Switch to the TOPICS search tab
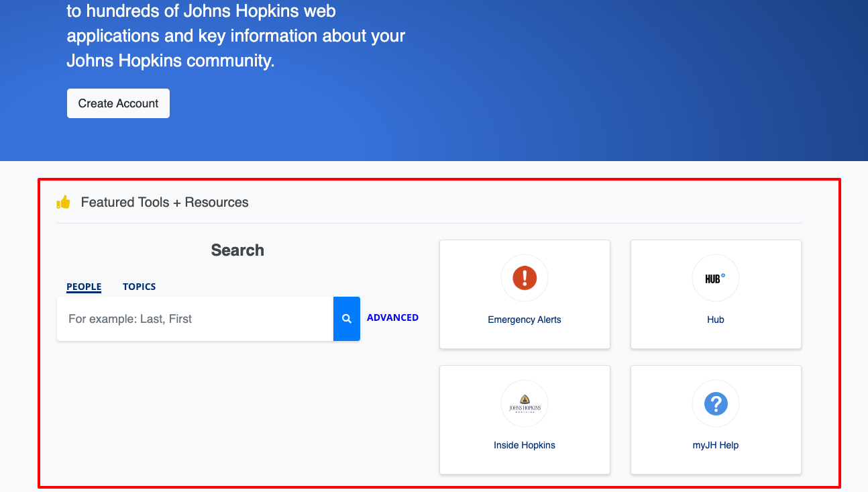Viewport: 868px width, 492px height. [x=140, y=287]
